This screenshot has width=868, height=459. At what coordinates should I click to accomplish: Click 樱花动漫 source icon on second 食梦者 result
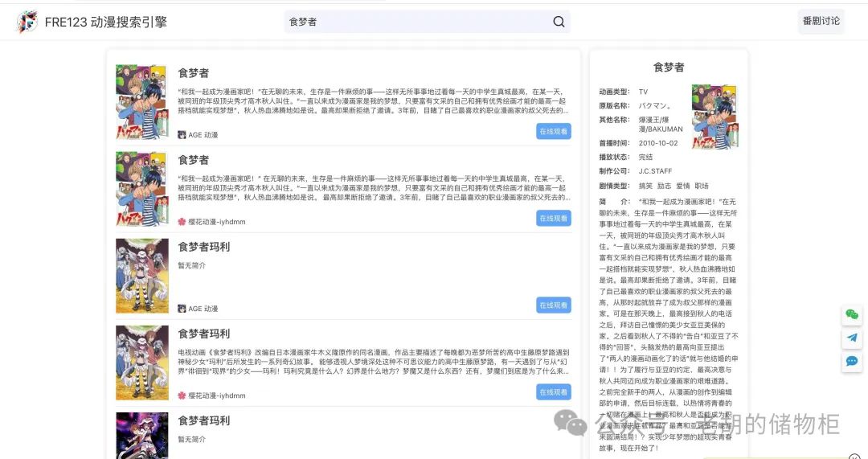182,222
